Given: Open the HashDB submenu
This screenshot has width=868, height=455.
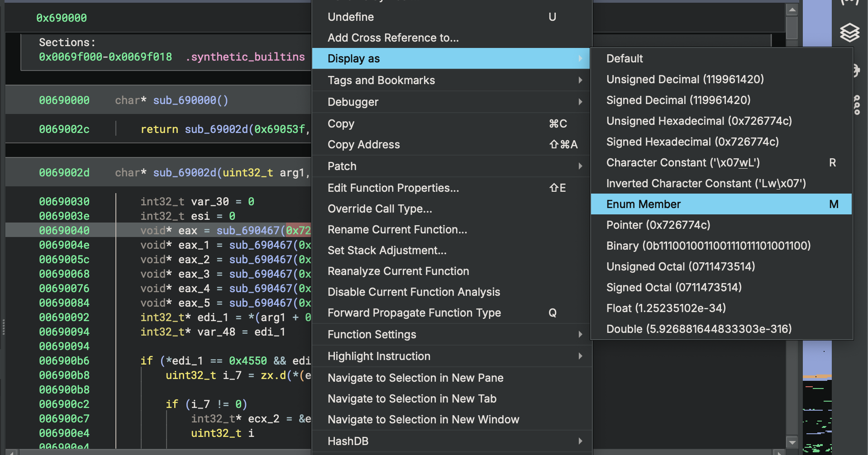Looking at the screenshot, I should click(x=451, y=441).
